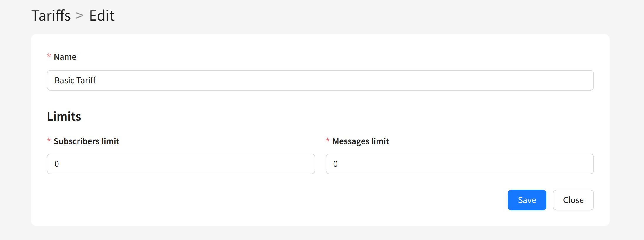
Task: Click the Messages limit label
Action: (x=361, y=141)
